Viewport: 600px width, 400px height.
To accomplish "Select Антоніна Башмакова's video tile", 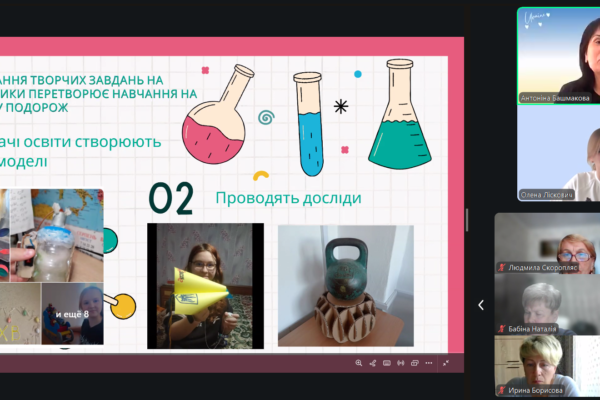I will [559, 56].
